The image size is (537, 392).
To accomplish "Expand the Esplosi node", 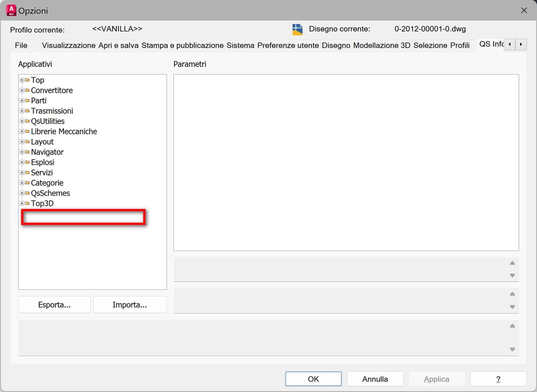I will tap(22, 162).
